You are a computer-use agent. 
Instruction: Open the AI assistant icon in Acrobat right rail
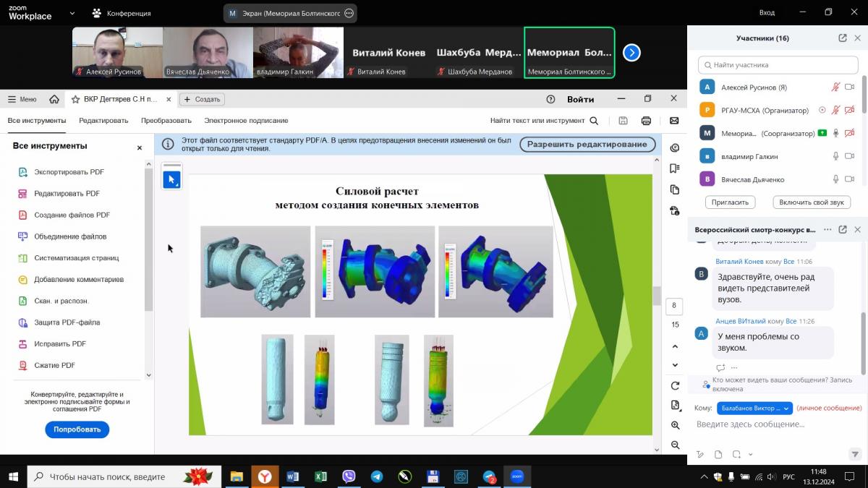(675, 147)
